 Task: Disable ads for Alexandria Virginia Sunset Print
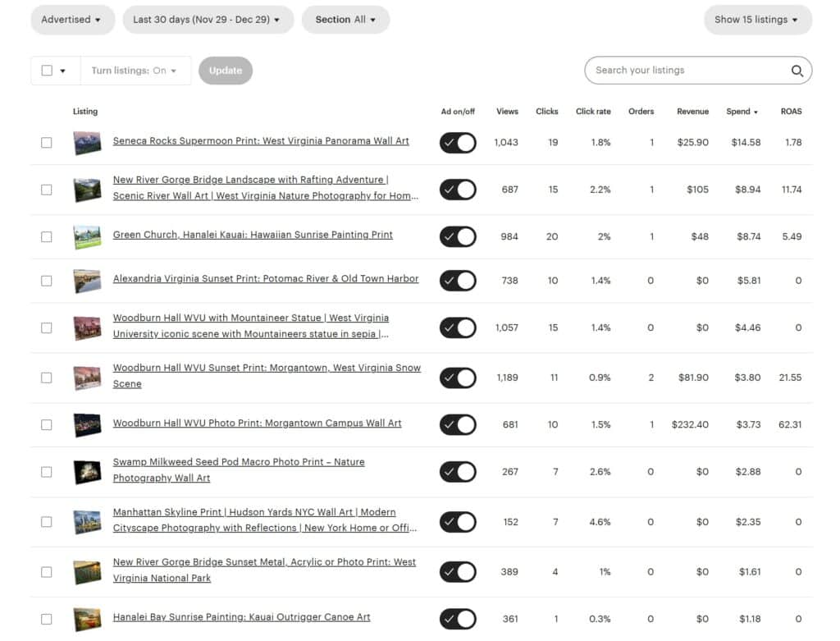(457, 280)
